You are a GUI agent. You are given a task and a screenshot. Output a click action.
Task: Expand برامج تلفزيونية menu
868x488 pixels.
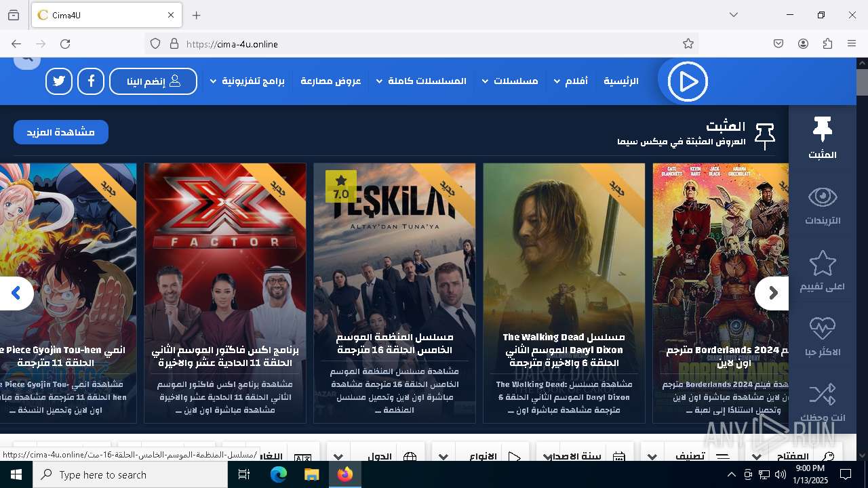pos(248,81)
